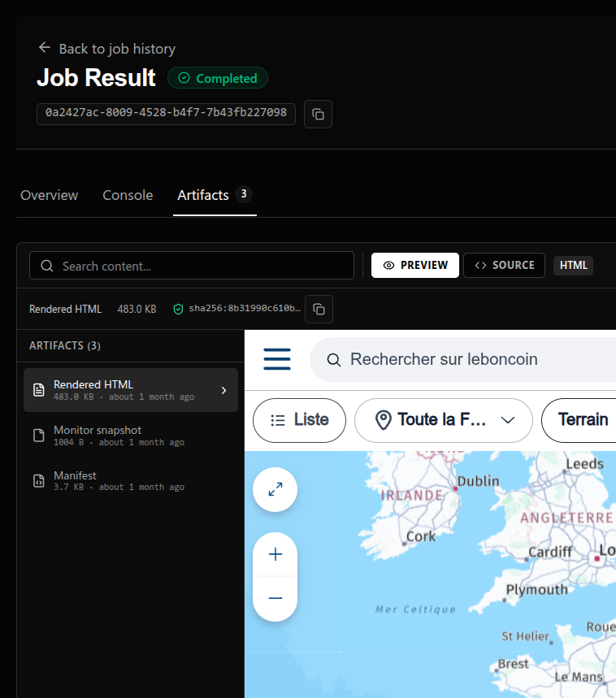Click the Rendered HTML document icon
The width and height of the screenshot is (616, 698).
click(x=39, y=390)
